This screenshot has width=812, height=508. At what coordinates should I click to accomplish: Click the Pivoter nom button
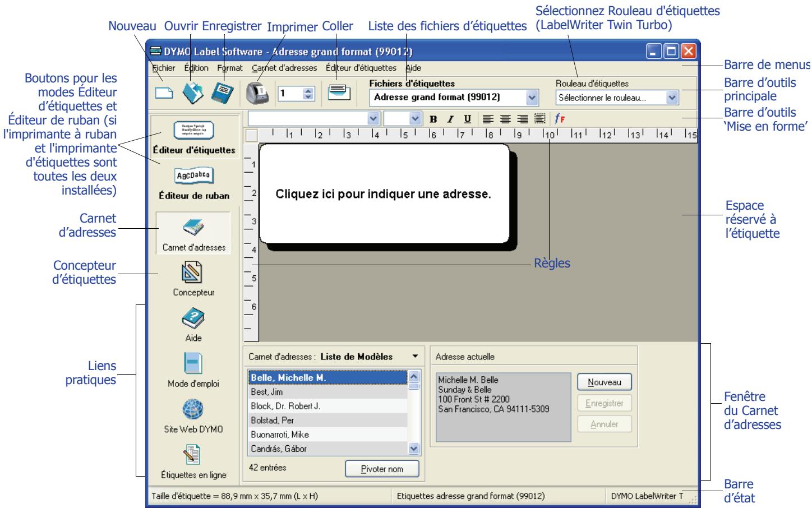point(382,469)
